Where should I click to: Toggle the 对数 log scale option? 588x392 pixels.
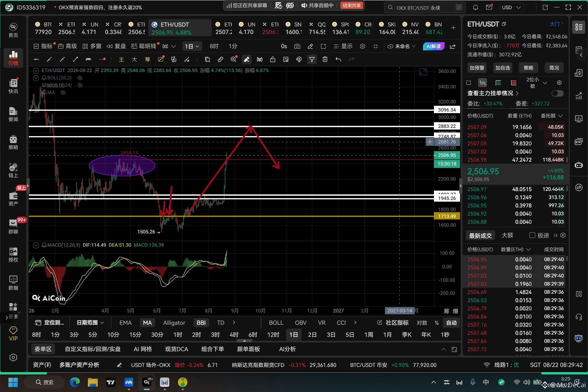(422, 323)
